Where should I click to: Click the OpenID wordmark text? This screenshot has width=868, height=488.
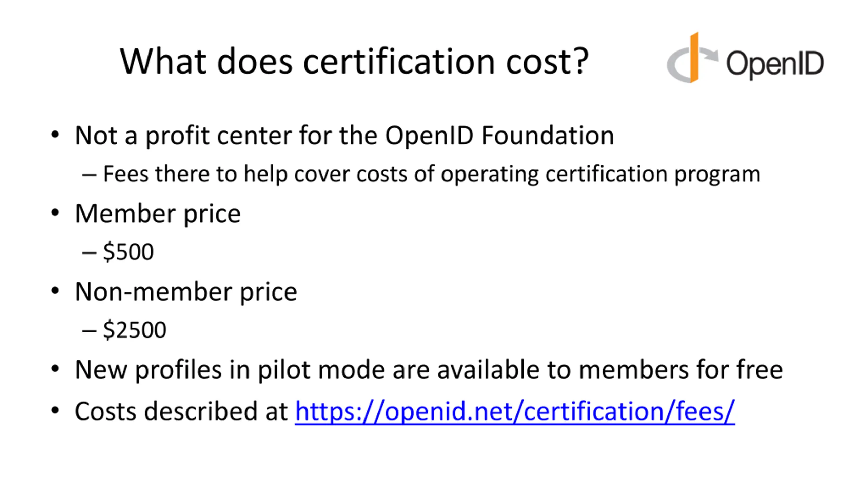(775, 64)
